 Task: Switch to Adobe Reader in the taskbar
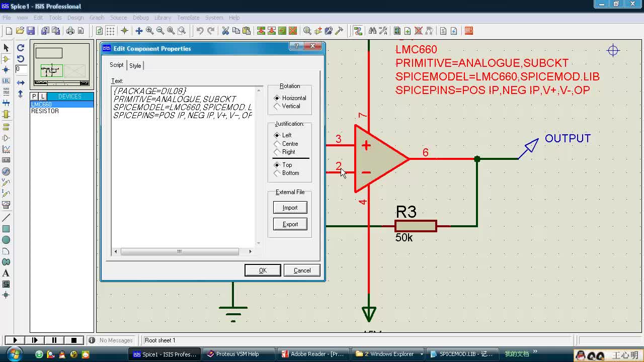[x=312, y=354]
